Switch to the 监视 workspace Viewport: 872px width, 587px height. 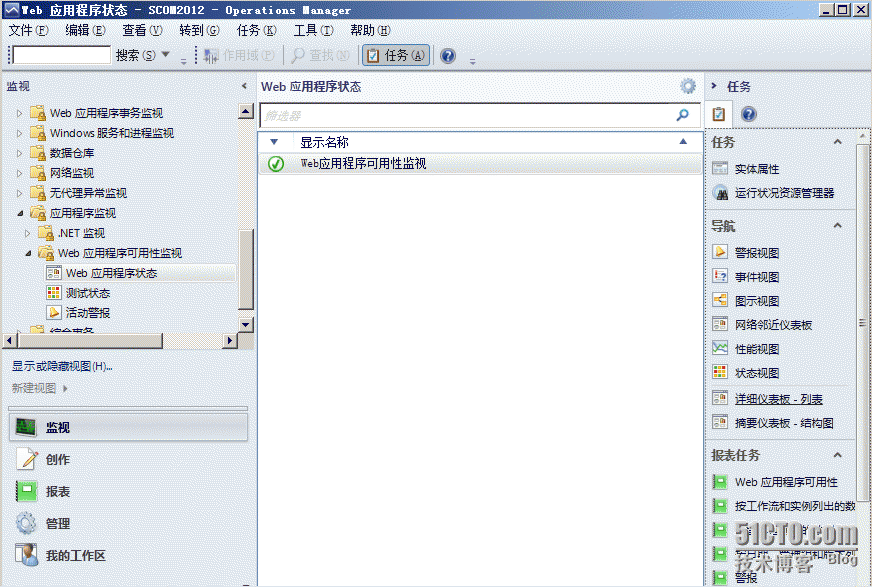click(128, 427)
